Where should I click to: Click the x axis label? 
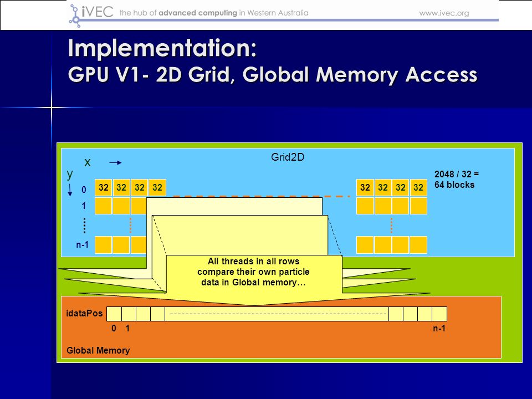[88, 162]
